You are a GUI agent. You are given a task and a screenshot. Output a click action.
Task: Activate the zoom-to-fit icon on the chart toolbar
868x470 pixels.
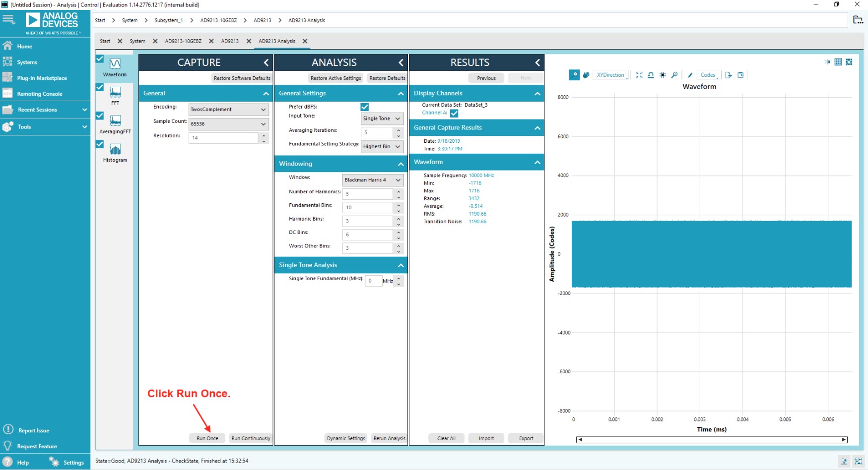click(x=639, y=75)
